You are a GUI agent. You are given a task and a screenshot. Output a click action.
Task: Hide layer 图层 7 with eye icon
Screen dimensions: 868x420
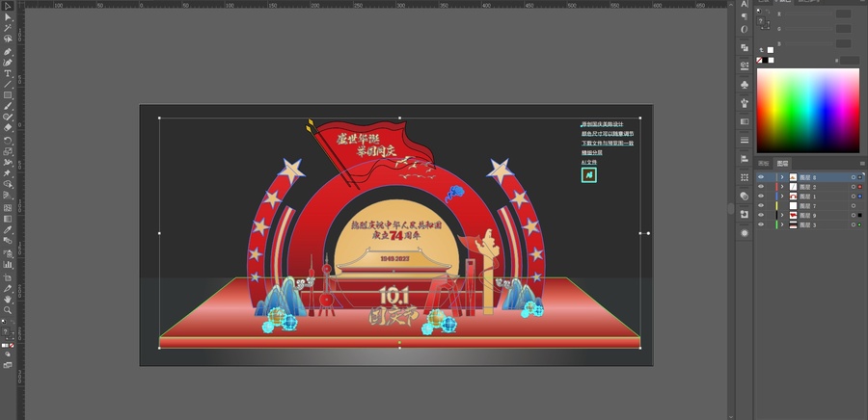761,205
